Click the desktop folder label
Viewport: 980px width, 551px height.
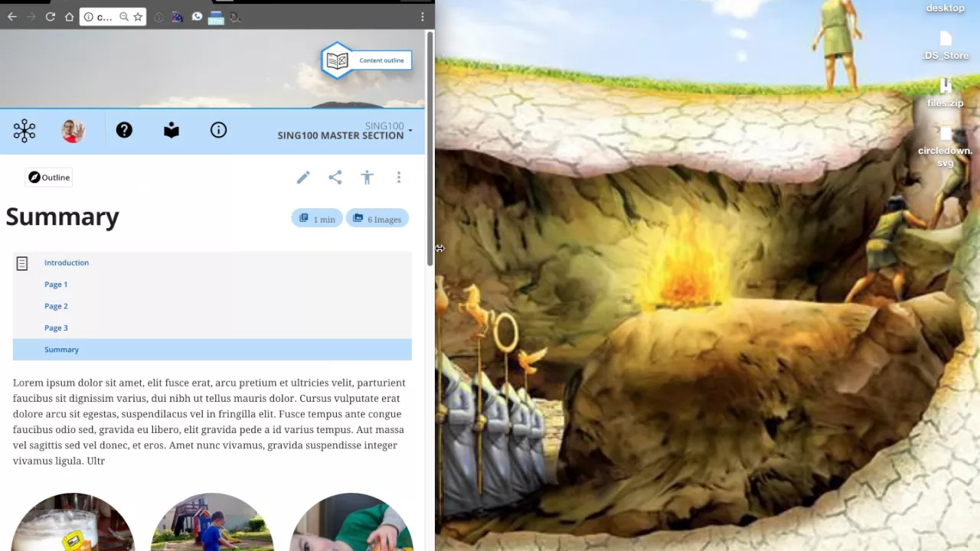pyautogui.click(x=946, y=8)
